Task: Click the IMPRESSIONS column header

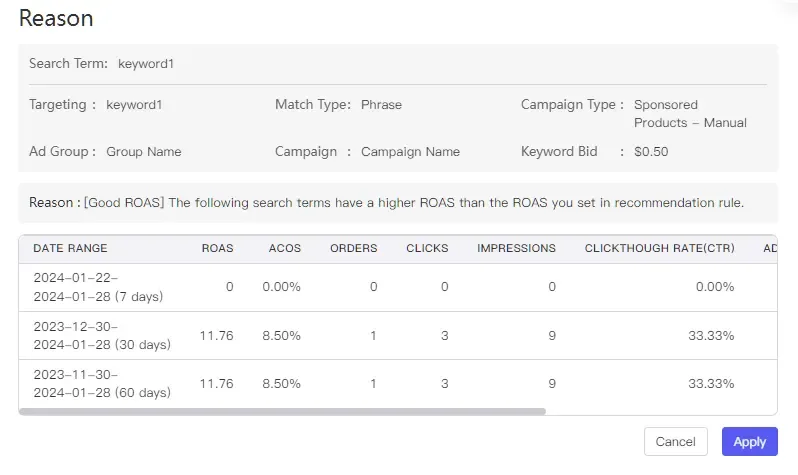Action: tap(516, 248)
